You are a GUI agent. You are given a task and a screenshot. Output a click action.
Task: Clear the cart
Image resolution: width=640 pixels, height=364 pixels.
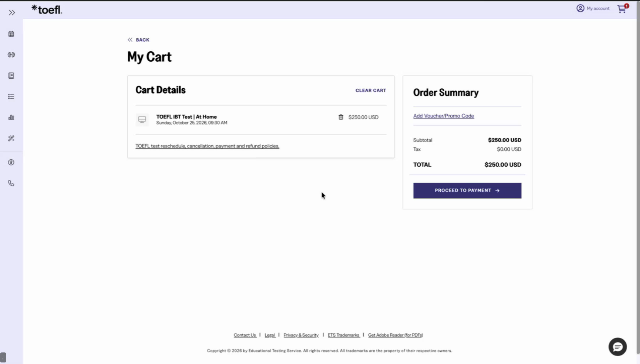[x=371, y=90]
